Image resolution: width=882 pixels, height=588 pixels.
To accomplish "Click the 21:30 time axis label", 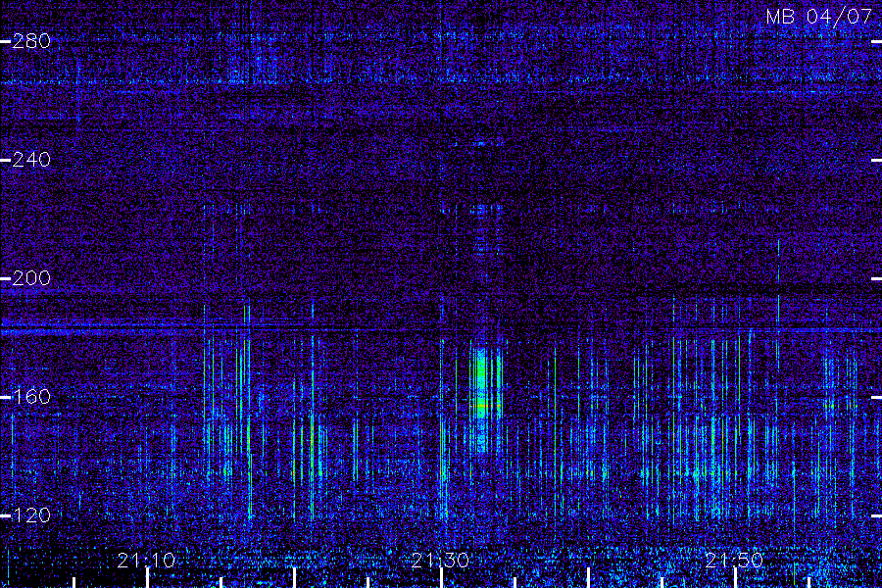I will coord(440,561).
